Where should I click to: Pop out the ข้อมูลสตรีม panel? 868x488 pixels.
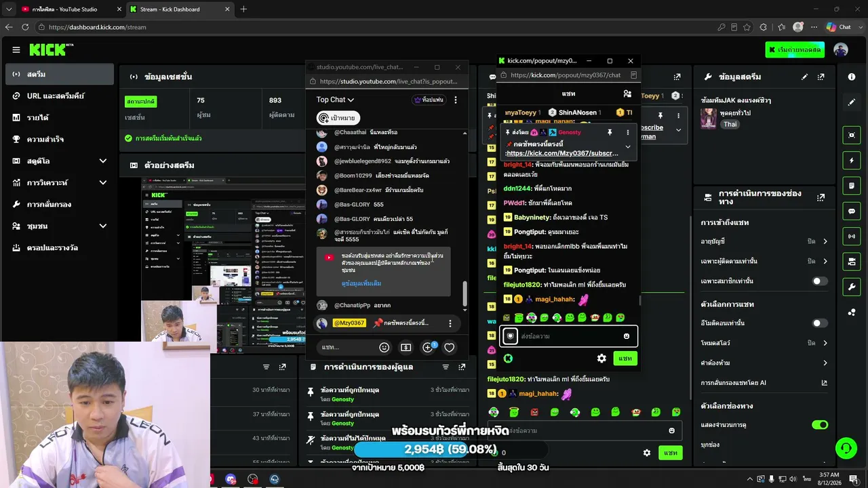[821, 77]
